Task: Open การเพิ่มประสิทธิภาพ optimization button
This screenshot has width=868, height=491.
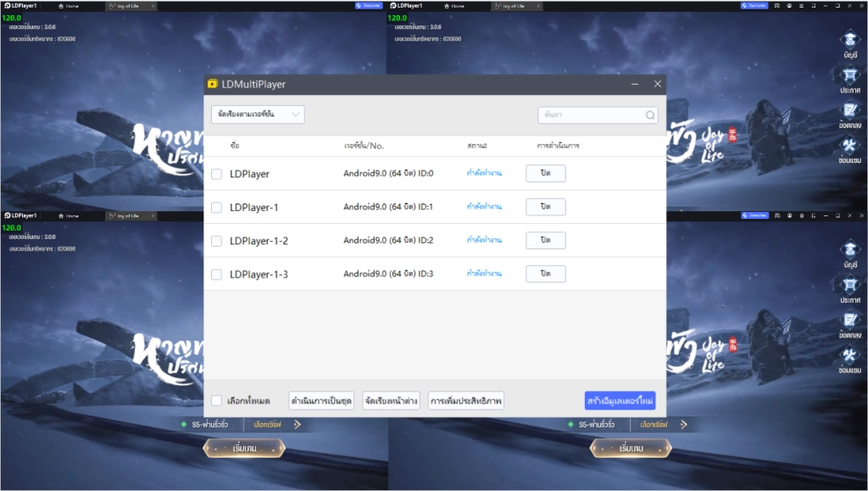Action: [x=466, y=400]
